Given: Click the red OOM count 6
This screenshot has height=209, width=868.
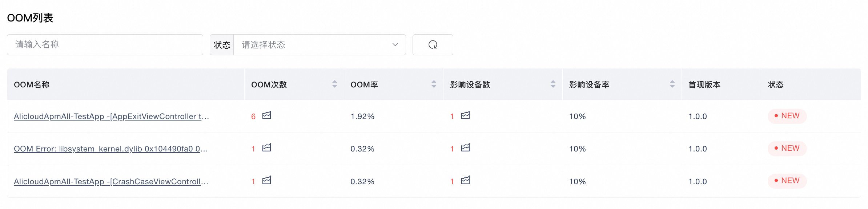Looking at the screenshot, I should [x=253, y=117].
